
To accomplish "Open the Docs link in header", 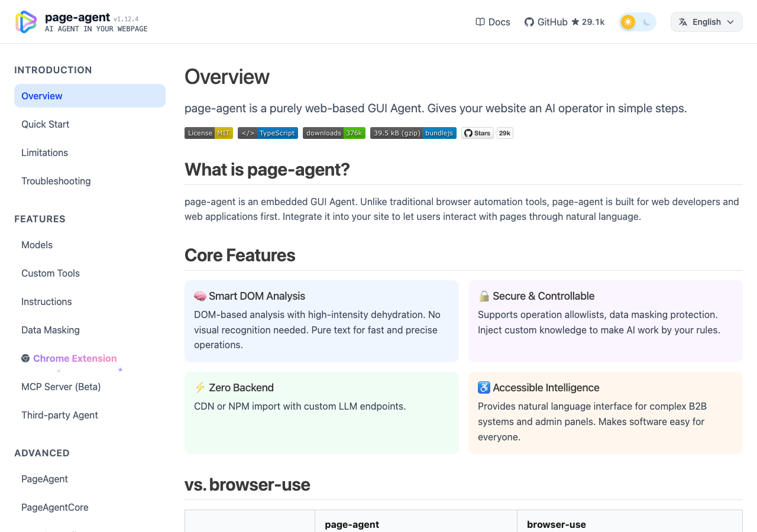I will [x=493, y=22].
